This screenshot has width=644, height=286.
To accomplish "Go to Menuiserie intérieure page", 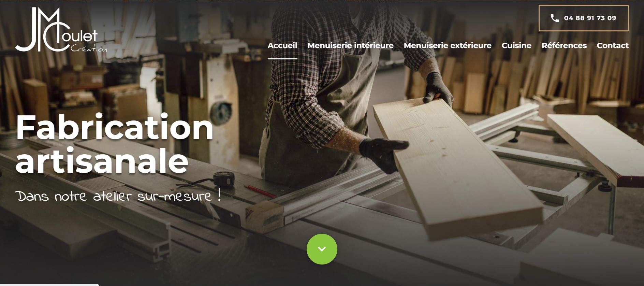I will click(x=350, y=45).
